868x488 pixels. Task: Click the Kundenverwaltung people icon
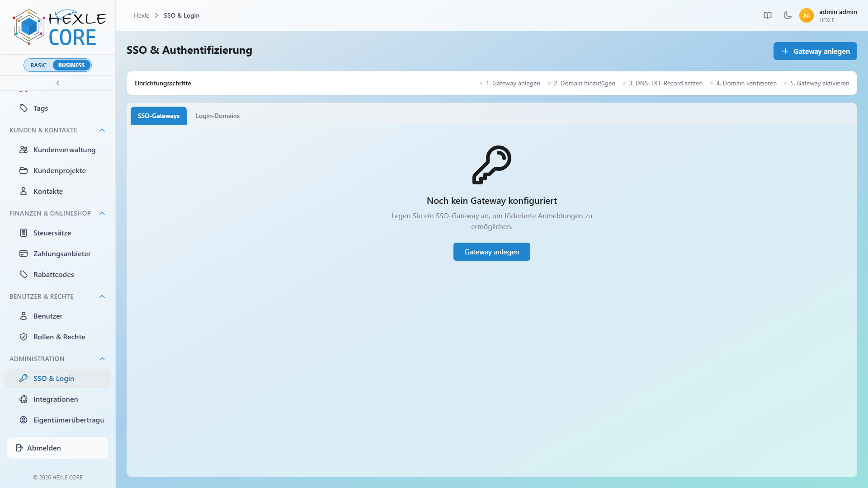[x=24, y=150]
